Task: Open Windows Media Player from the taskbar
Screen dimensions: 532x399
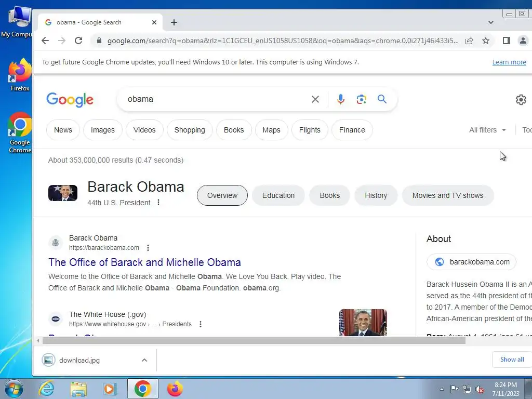Action: pos(110,389)
